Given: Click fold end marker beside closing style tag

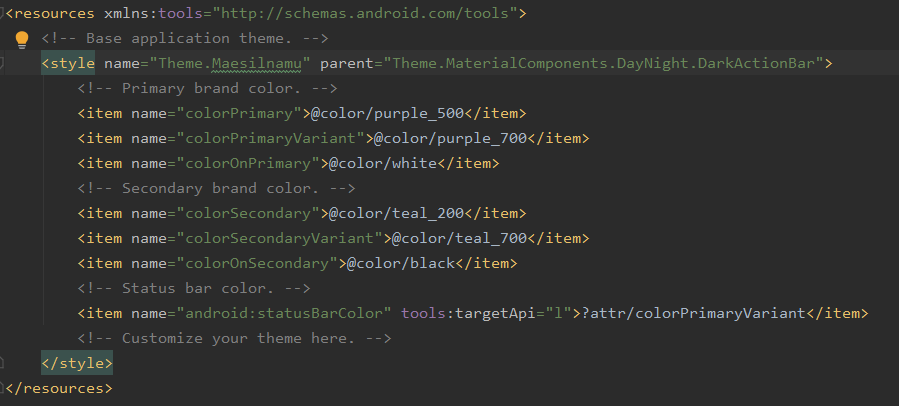Looking at the screenshot, I should (2, 363).
